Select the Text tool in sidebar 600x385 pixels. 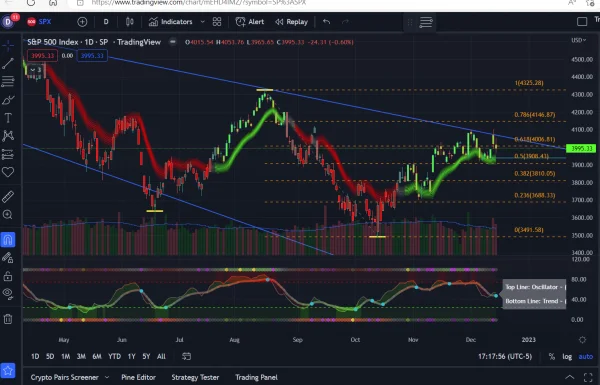point(8,118)
